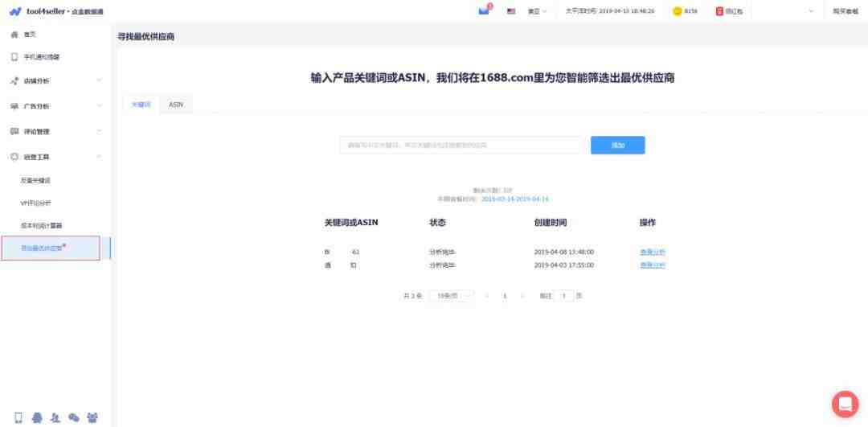The height and width of the screenshot is (427, 868).
Task: Open 成本利润计算器 sidebar item
Action: (x=42, y=226)
